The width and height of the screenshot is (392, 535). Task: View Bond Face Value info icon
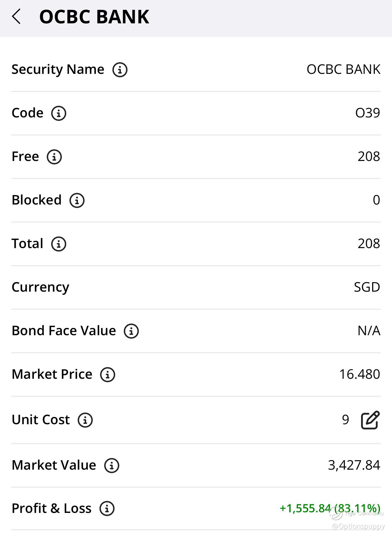131,331
